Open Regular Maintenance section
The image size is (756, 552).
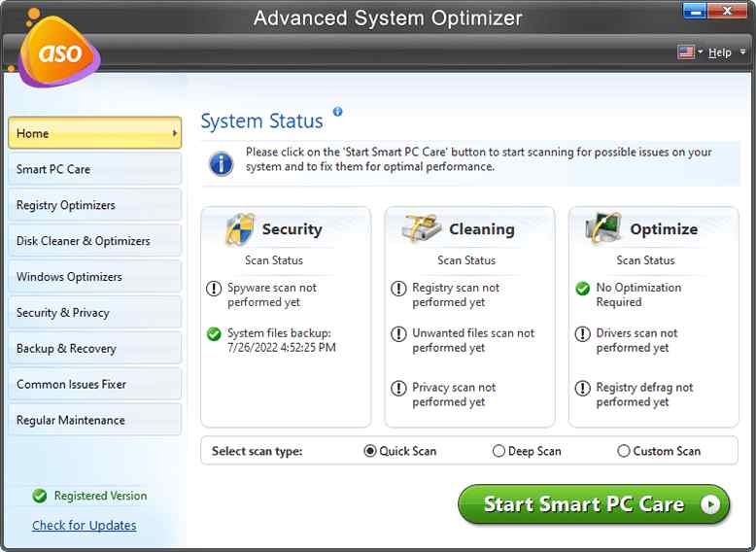coord(95,420)
